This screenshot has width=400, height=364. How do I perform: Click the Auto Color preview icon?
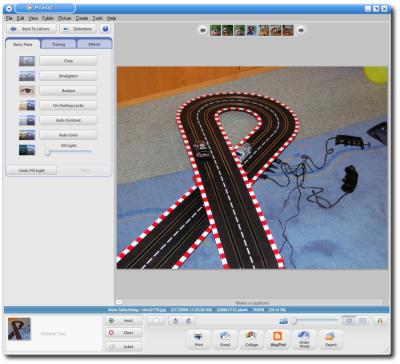(x=27, y=135)
